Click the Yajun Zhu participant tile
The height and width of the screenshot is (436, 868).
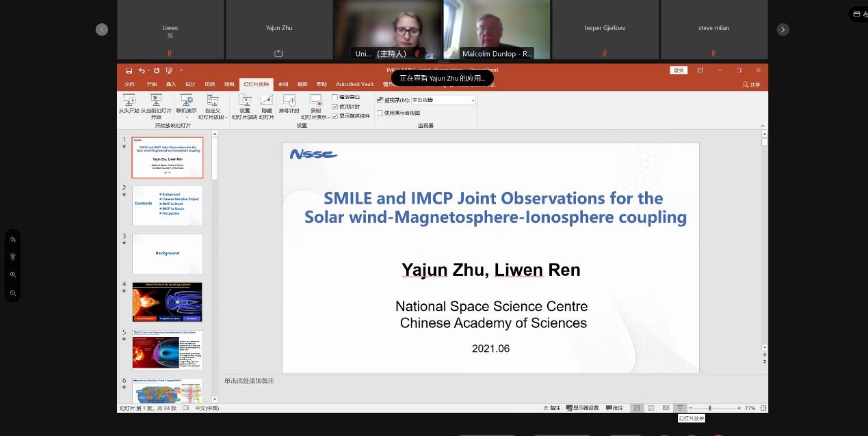click(278, 29)
